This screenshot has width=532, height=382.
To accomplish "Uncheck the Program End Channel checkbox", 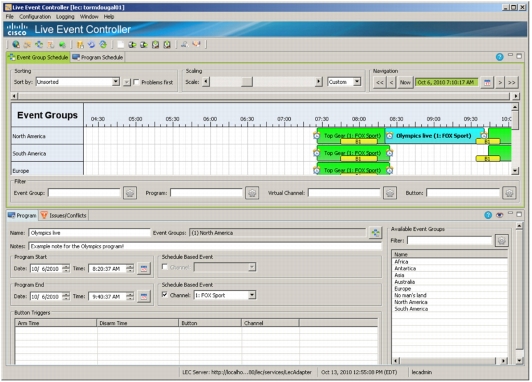I will click(165, 295).
